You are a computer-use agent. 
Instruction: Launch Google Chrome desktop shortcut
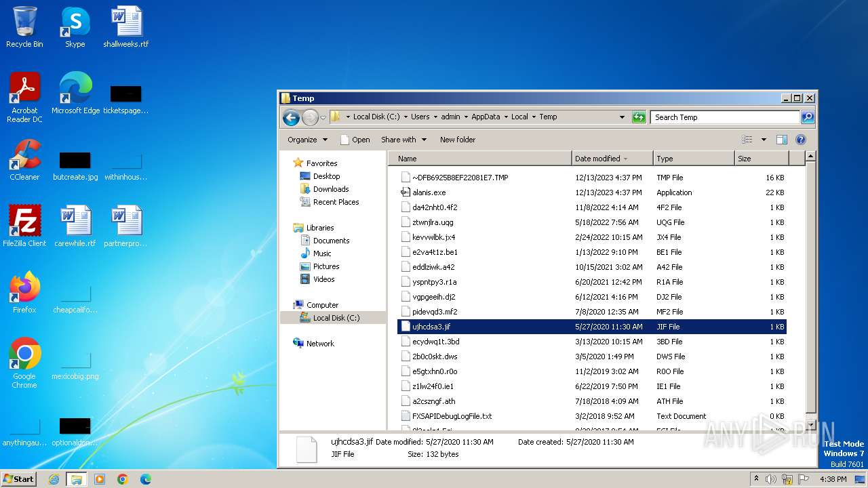[24, 363]
